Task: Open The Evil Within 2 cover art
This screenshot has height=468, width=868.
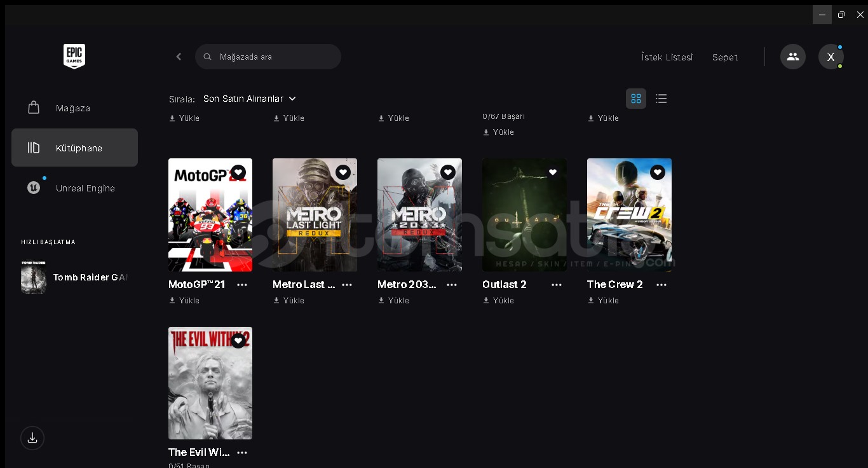Action: (x=210, y=383)
